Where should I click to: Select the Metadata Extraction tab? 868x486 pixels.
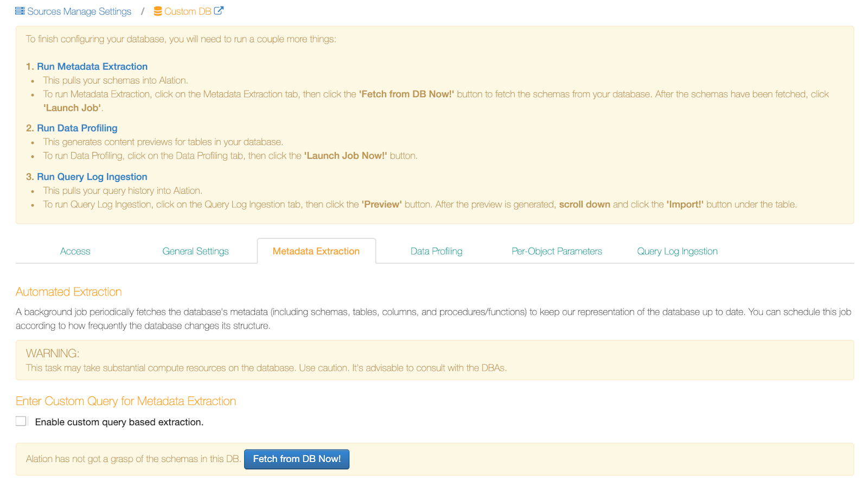[x=316, y=251]
